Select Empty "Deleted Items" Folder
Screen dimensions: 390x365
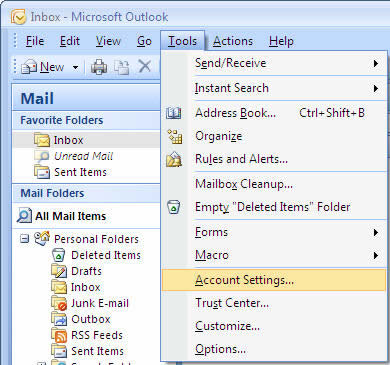(x=274, y=207)
